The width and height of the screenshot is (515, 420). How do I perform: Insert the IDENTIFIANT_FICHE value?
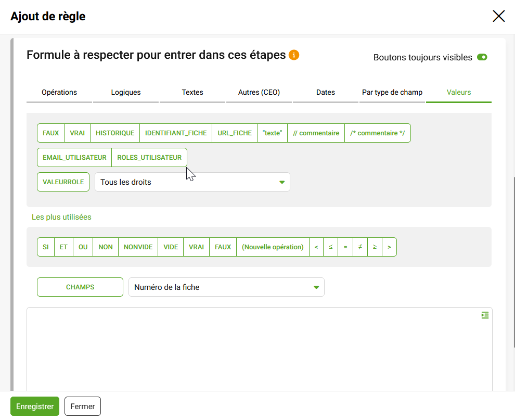[176, 133]
